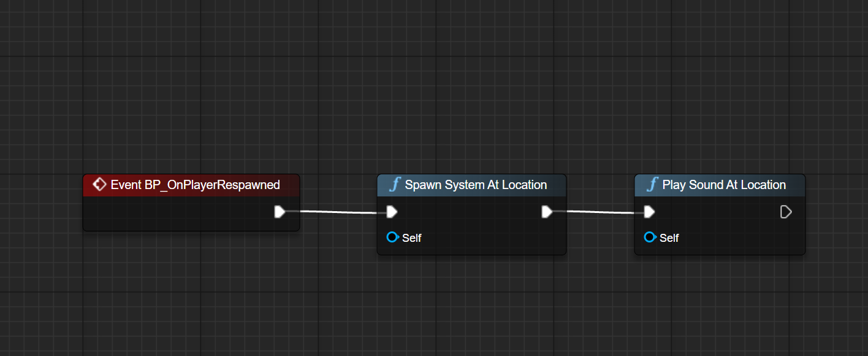Click the function icon on Play Sound At Location

[x=652, y=185]
